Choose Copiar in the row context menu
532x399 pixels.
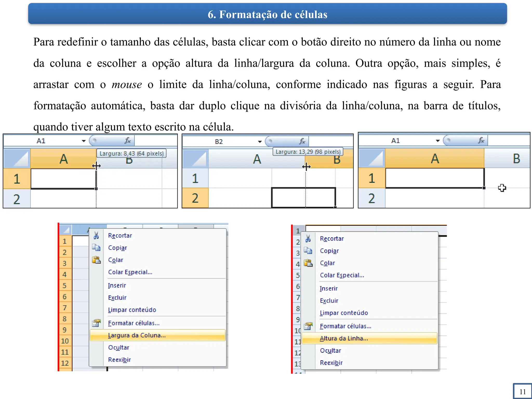click(x=329, y=251)
